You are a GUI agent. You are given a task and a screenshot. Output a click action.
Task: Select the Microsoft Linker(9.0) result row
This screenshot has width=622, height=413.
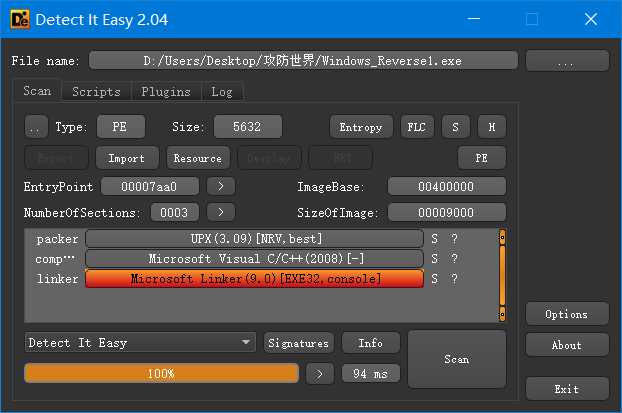pos(255,279)
